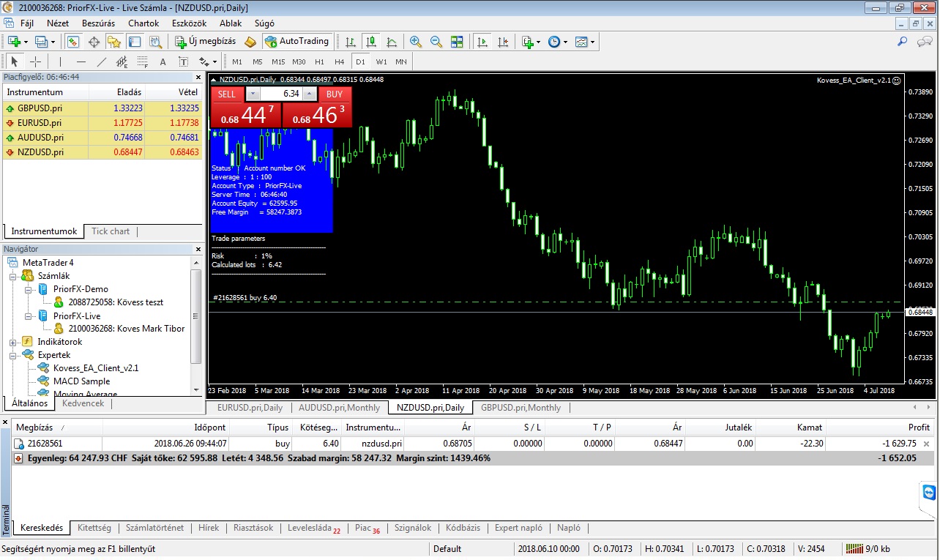Switch to the Számlatörténet terminal tab

154,528
